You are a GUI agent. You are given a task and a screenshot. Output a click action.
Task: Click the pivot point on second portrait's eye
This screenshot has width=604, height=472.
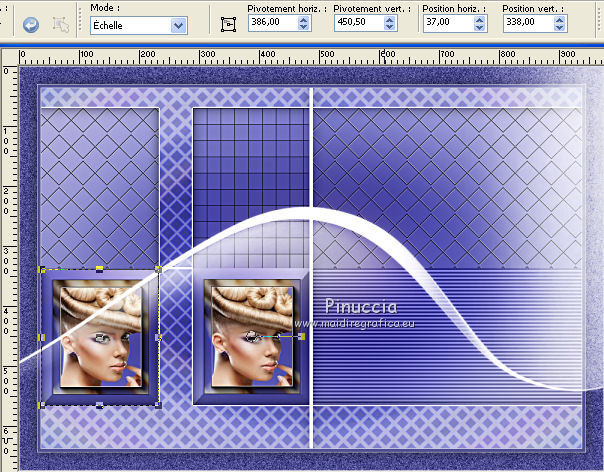pos(251,336)
